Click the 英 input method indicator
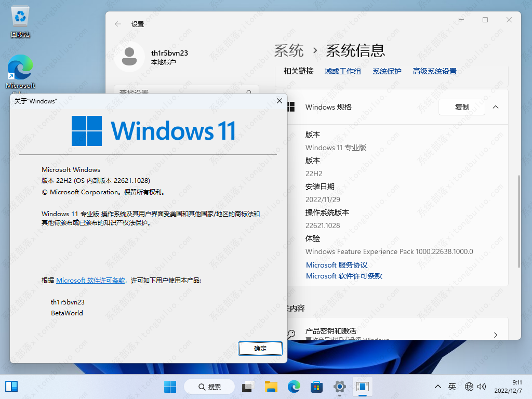This screenshot has height=399, width=532. 452,387
